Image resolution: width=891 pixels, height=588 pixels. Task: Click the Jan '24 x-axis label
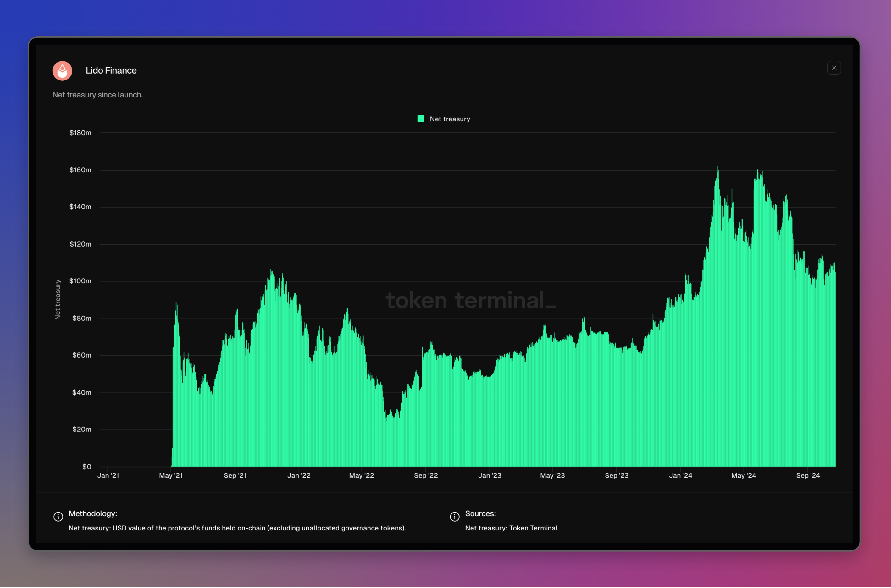click(681, 476)
